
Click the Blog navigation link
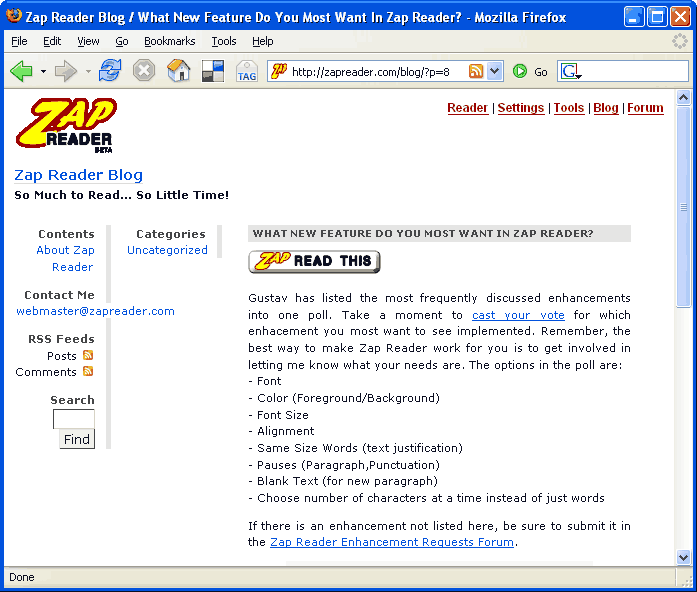click(605, 108)
